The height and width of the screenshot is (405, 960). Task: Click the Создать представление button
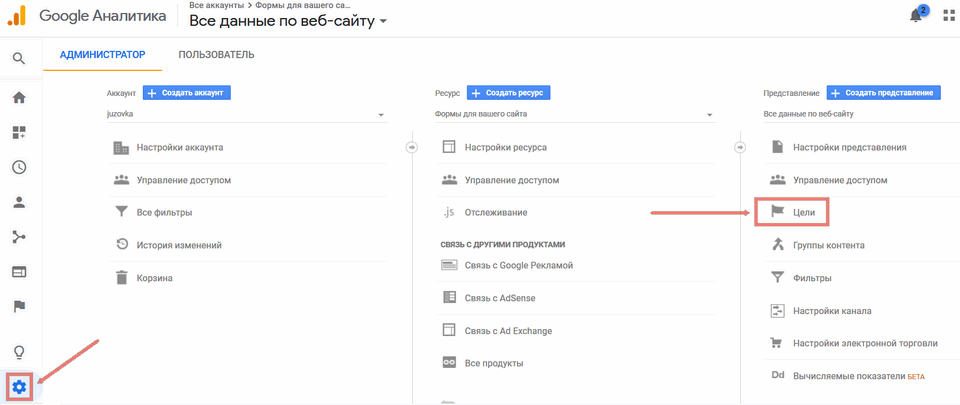pyautogui.click(x=884, y=93)
